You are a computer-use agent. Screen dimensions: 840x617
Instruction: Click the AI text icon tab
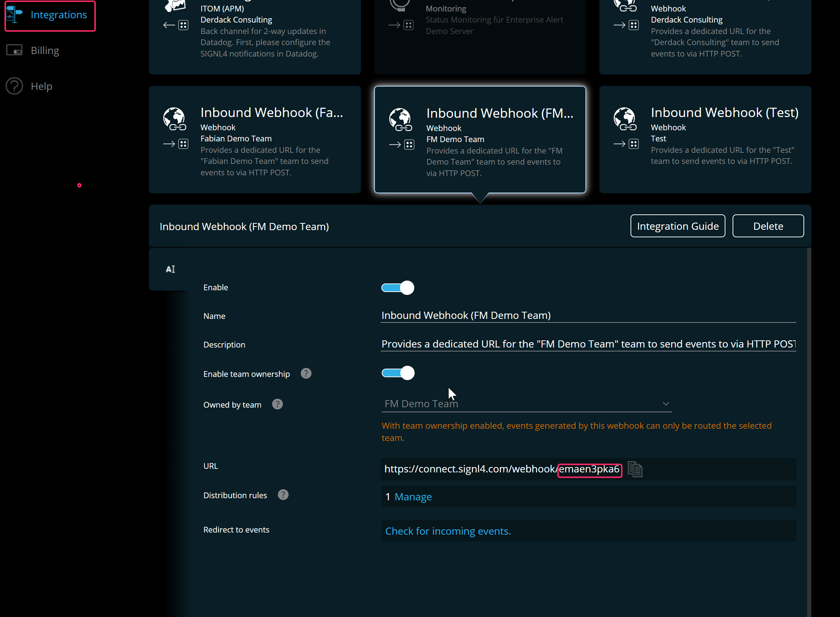coord(170,269)
